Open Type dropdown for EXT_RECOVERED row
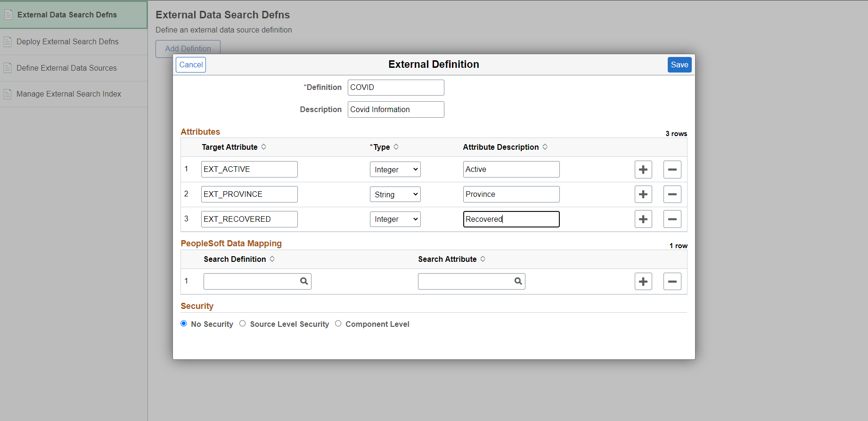The width and height of the screenshot is (868, 421). (x=395, y=219)
